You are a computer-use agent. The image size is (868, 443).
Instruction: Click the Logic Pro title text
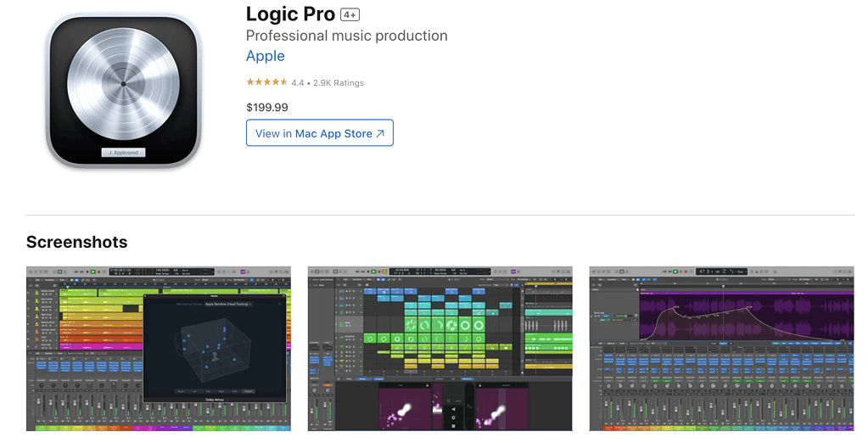coord(291,14)
